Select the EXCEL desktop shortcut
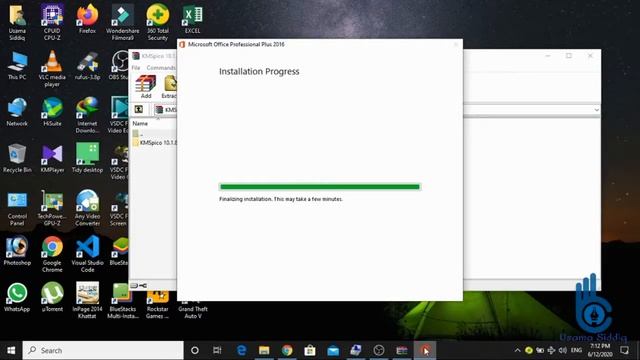640x360 pixels. click(192, 19)
